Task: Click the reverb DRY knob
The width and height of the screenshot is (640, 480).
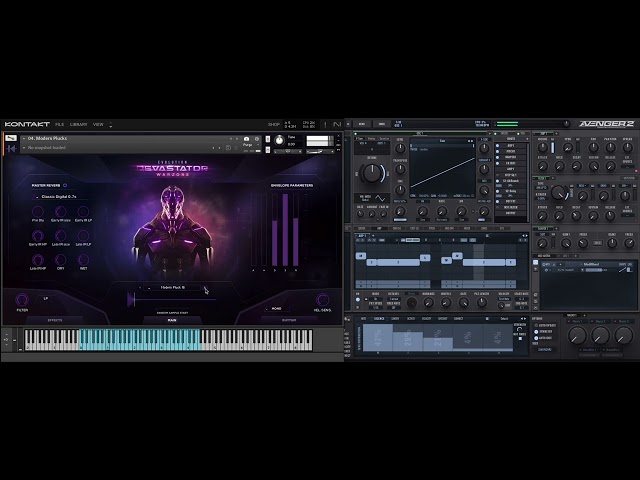Action: click(60, 260)
